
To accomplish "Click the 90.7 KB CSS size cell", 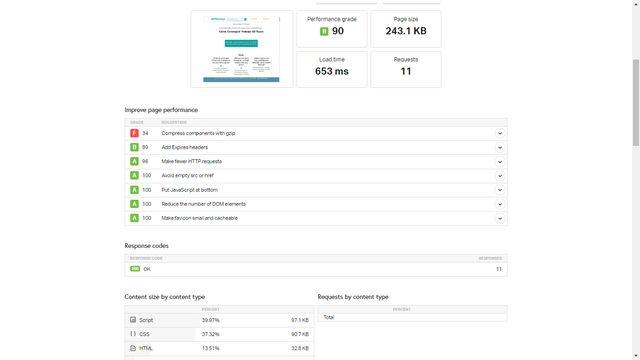I will click(300, 334).
